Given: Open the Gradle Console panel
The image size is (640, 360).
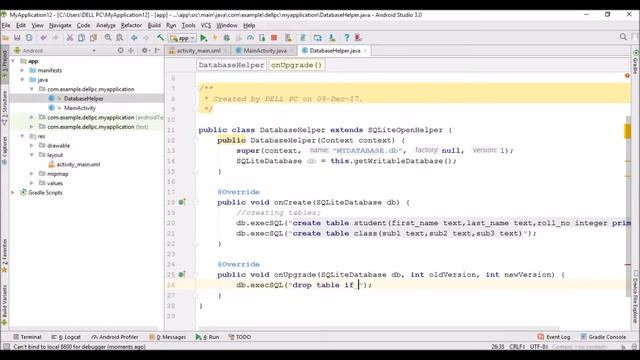Looking at the screenshot, I should click(x=603, y=337).
